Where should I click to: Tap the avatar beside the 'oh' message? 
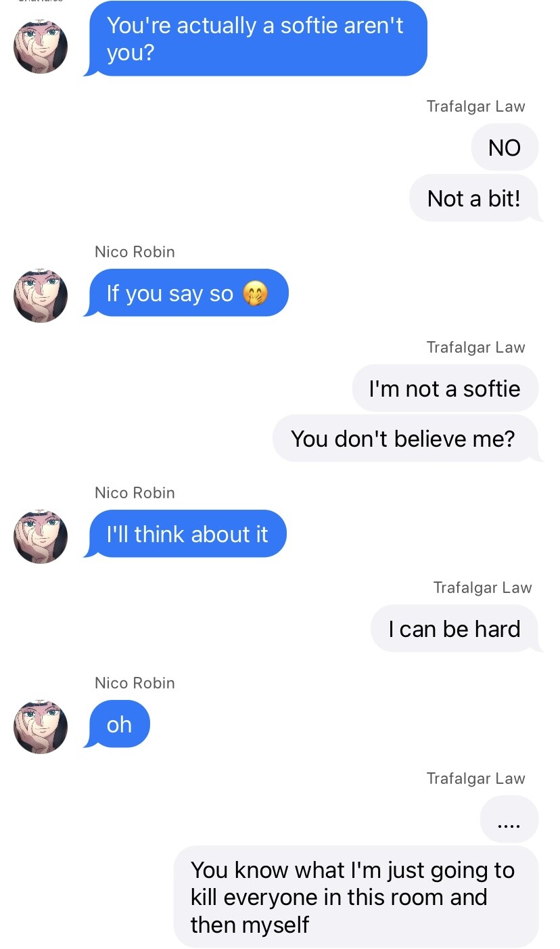click(41, 727)
